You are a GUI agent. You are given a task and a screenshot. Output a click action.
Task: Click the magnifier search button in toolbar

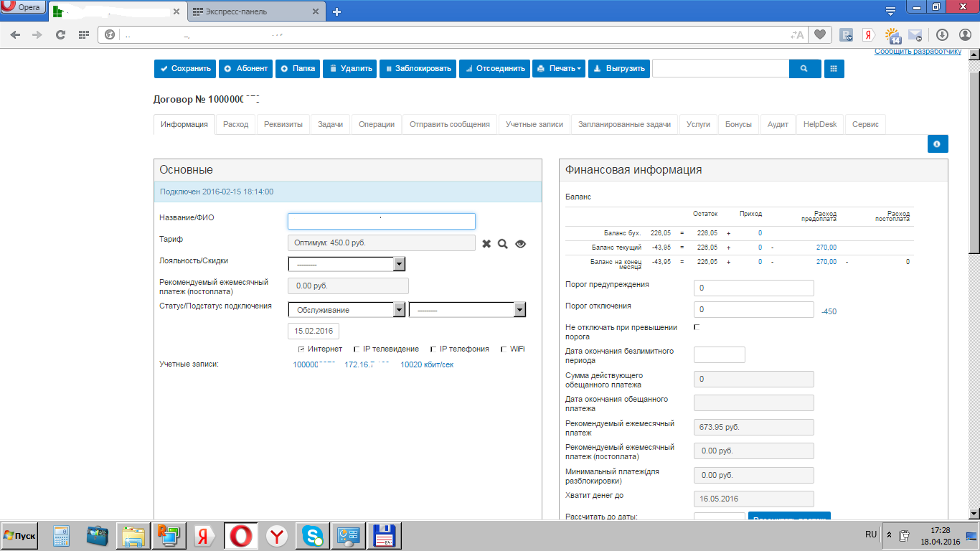[804, 69]
